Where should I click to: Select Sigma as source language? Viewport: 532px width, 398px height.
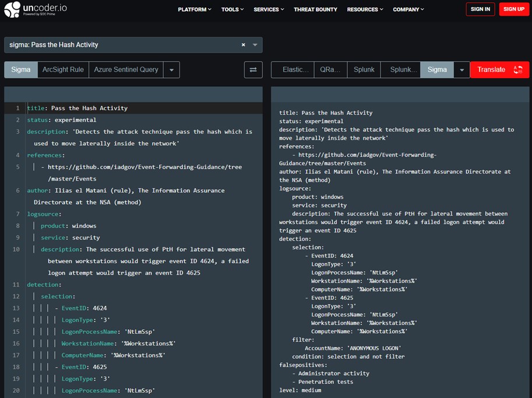click(21, 70)
